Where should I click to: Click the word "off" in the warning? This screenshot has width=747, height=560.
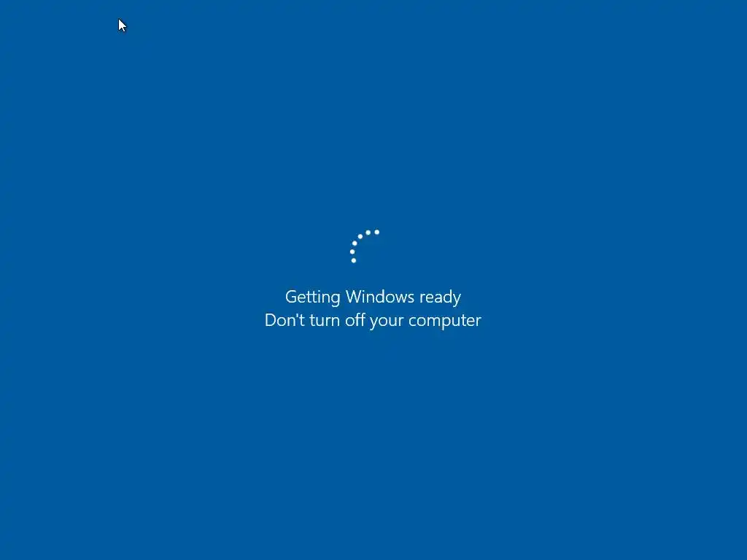coord(355,320)
